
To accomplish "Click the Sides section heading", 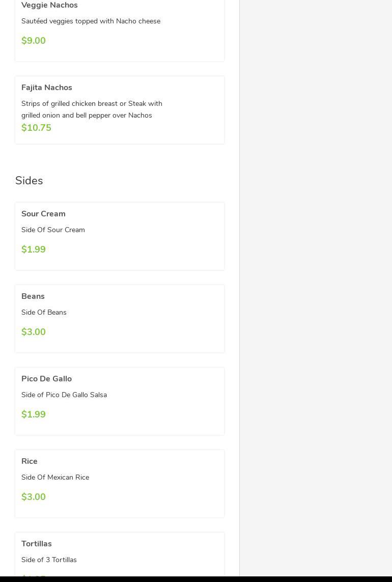I will (29, 181).
